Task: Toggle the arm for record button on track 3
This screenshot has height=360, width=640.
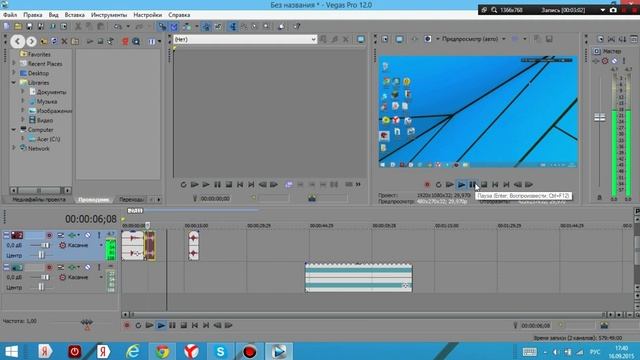Action: (x=49, y=267)
